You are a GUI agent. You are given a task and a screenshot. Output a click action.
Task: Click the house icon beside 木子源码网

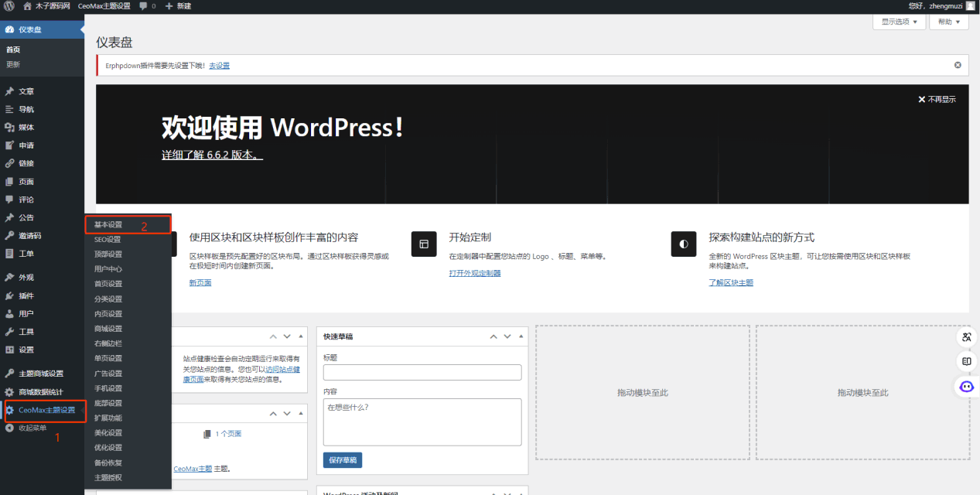point(28,6)
